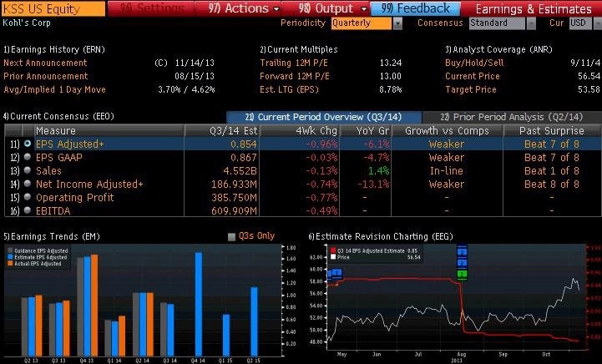Click Est. LTG value 8.78%

point(391,89)
